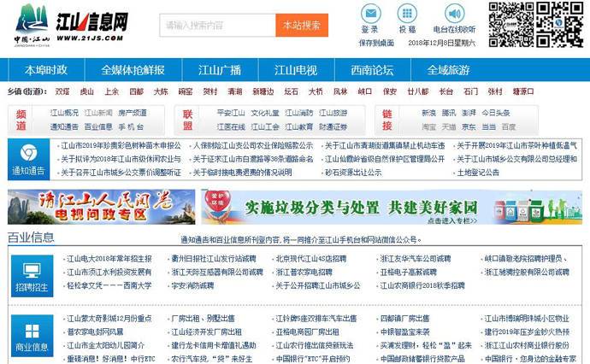
Task: Open the 通知通告 section icon
Action: (29, 152)
